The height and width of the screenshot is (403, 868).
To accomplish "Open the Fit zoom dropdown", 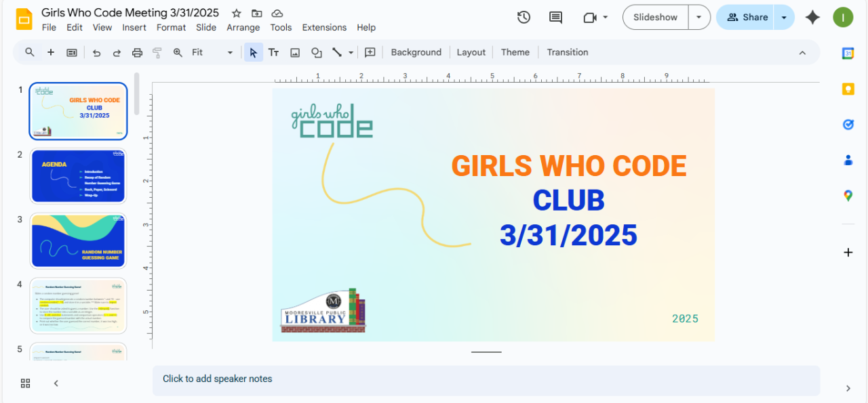I will click(x=212, y=52).
